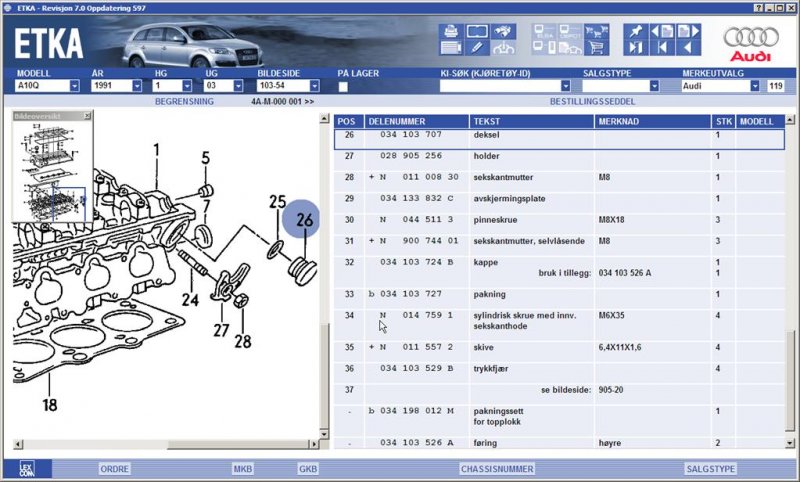The width and height of the screenshot is (800, 482).
Task: Click the greyed tachometer icon under binoculars
Action: 504,48
